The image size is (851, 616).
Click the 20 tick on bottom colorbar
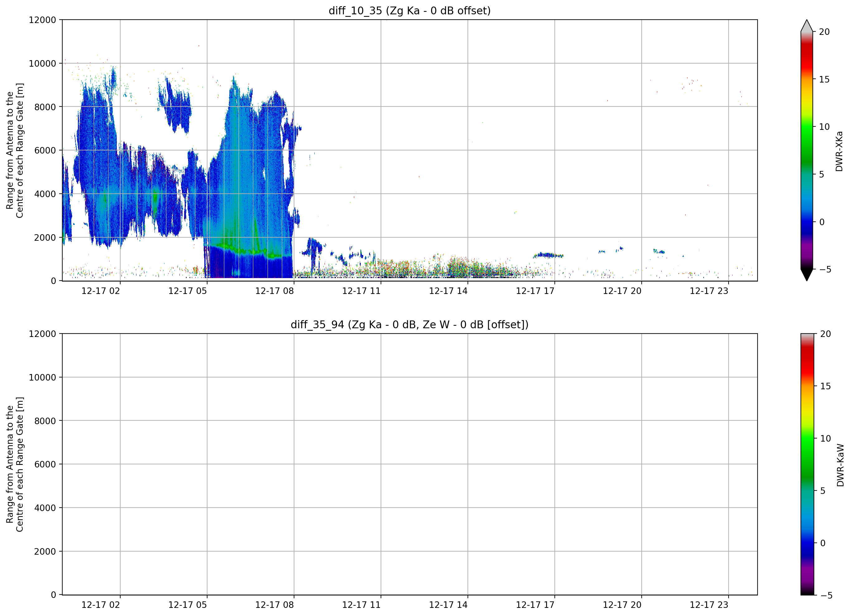tap(825, 334)
